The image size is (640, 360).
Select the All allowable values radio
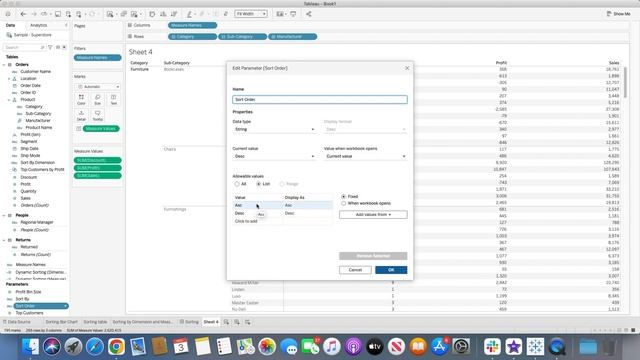coord(237,184)
